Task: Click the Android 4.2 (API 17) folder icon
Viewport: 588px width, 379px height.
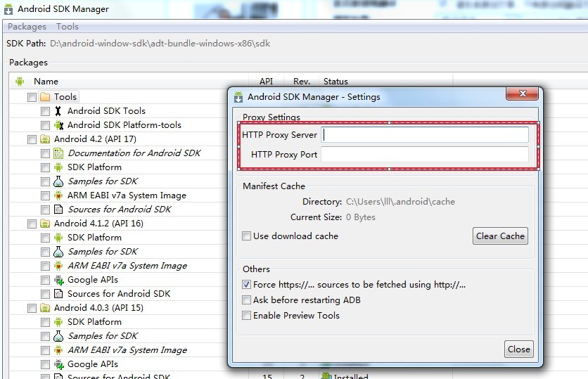Action: click(45, 139)
